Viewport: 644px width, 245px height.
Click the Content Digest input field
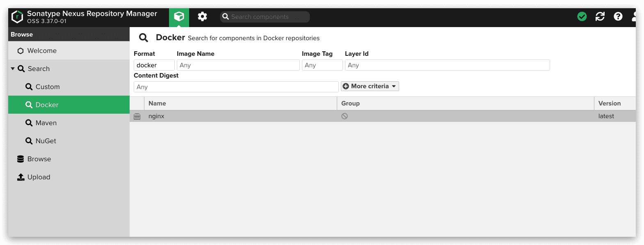[236, 87]
